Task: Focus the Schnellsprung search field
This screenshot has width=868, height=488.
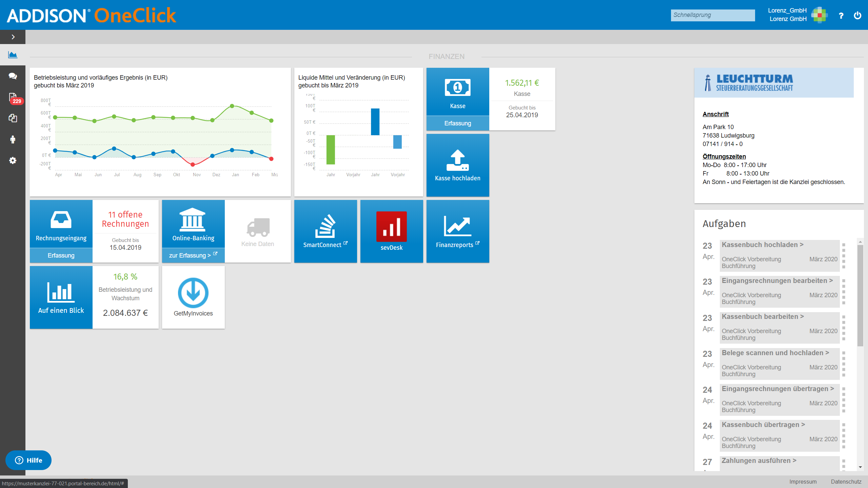Action: [x=713, y=15]
